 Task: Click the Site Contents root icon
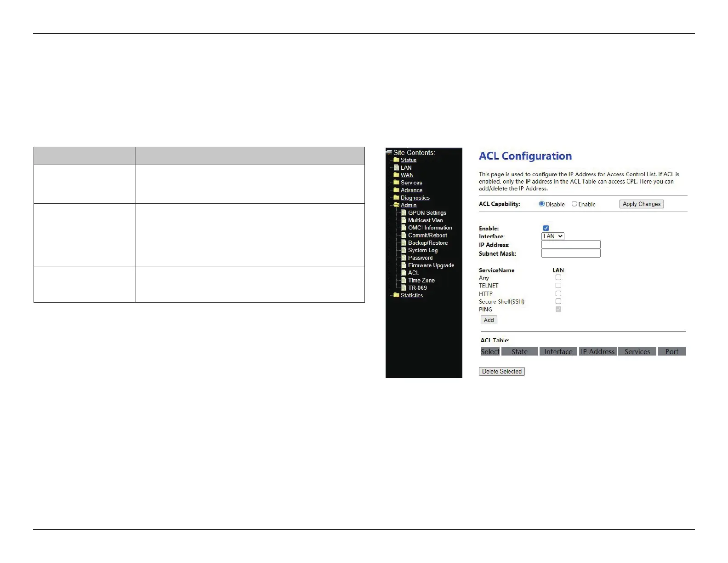click(389, 152)
